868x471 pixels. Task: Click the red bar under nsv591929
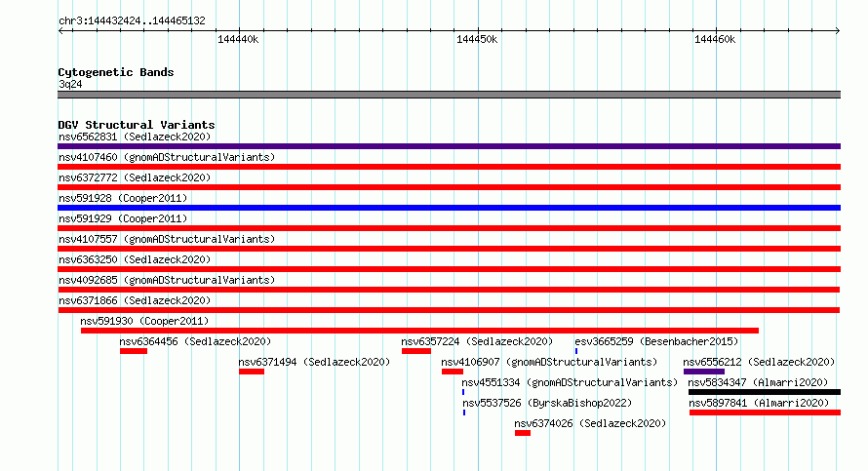(449, 228)
